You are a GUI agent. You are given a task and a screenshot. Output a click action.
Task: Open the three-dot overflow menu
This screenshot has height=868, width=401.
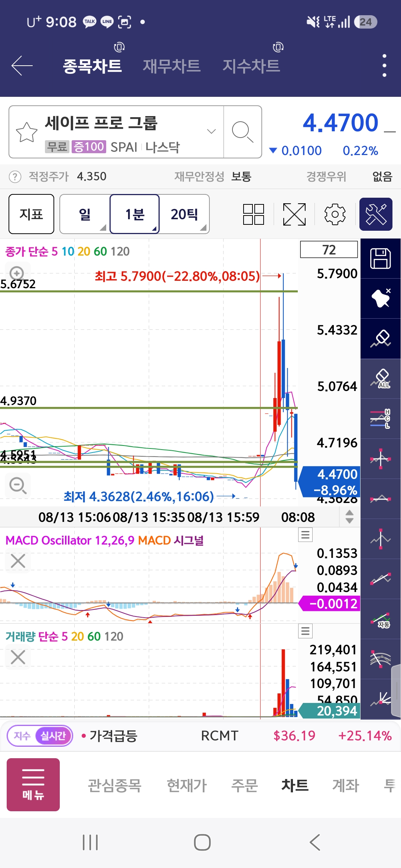click(x=384, y=66)
